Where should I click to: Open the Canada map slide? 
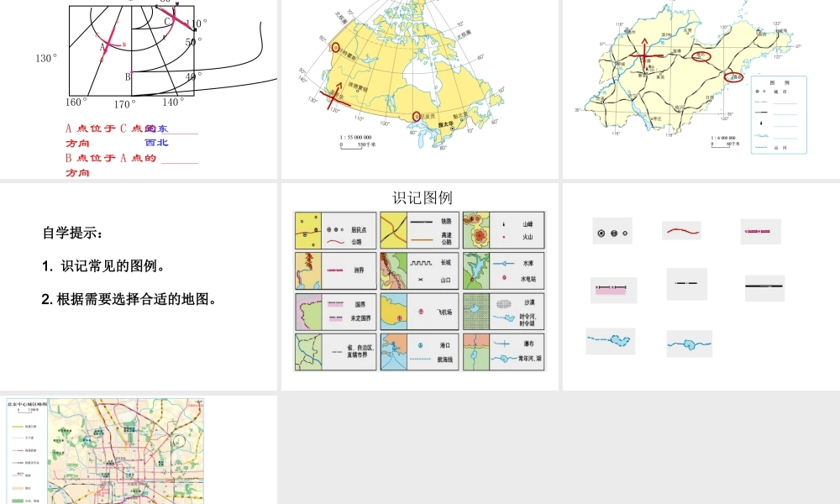(420, 89)
